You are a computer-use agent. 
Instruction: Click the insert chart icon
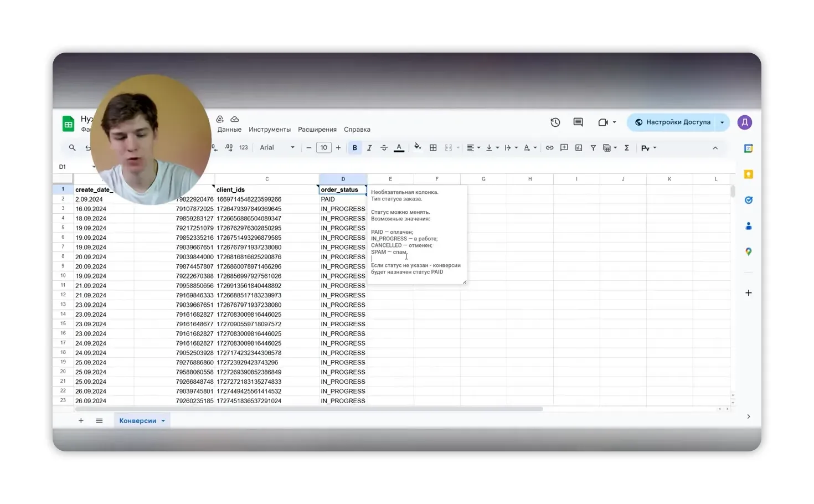[579, 148]
